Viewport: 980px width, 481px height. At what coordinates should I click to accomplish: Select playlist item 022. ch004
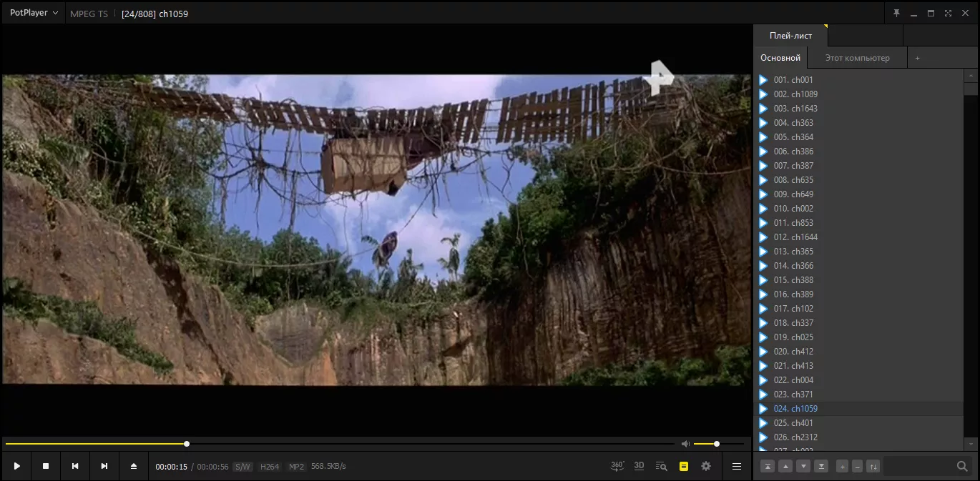pyautogui.click(x=859, y=380)
